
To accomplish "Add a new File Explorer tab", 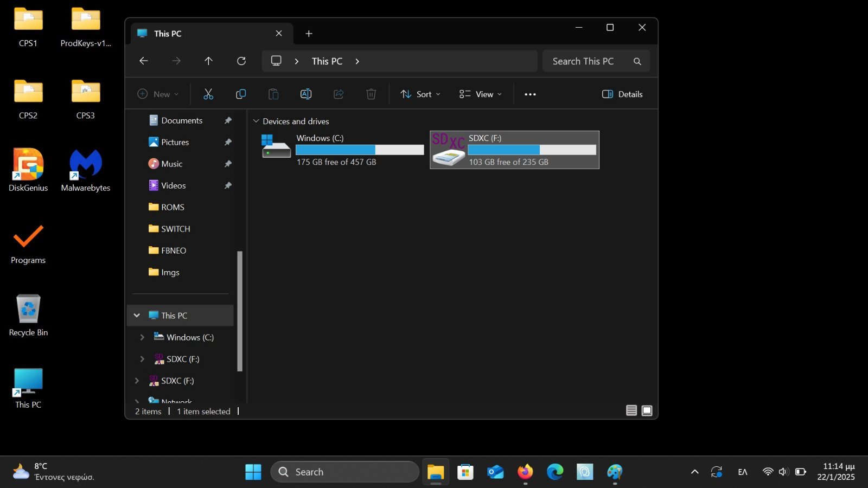I will (309, 34).
